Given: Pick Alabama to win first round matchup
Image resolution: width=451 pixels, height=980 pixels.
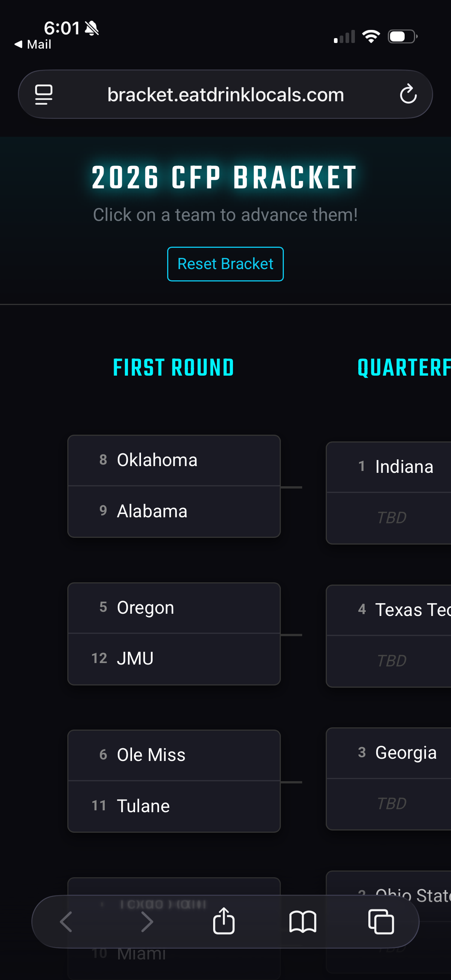Looking at the screenshot, I should pos(174,511).
